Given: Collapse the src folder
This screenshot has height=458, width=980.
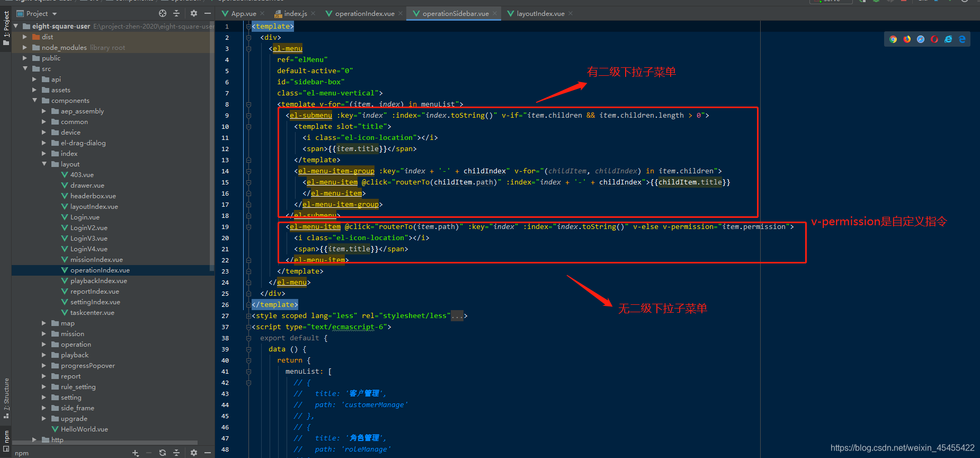Looking at the screenshot, I should pyautogui.click(x=25, y=68).
